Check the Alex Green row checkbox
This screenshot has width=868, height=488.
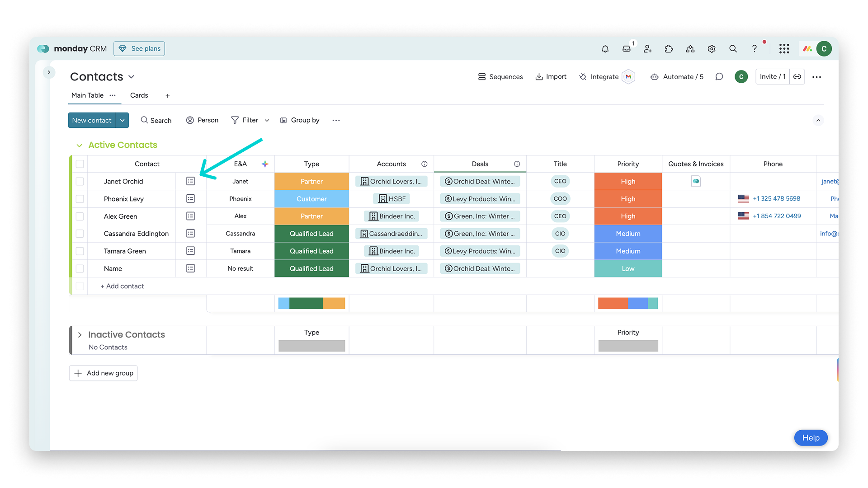(x=80, y=216)
